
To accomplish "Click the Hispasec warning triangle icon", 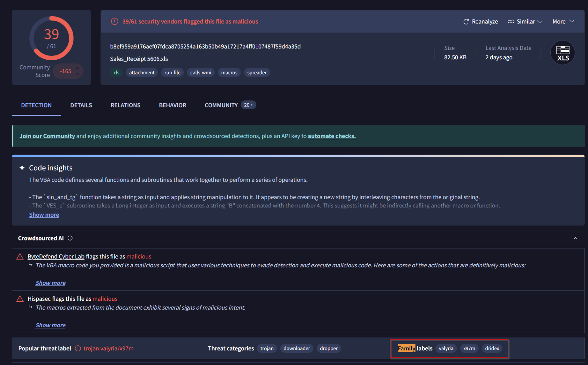I will [20, 299].
